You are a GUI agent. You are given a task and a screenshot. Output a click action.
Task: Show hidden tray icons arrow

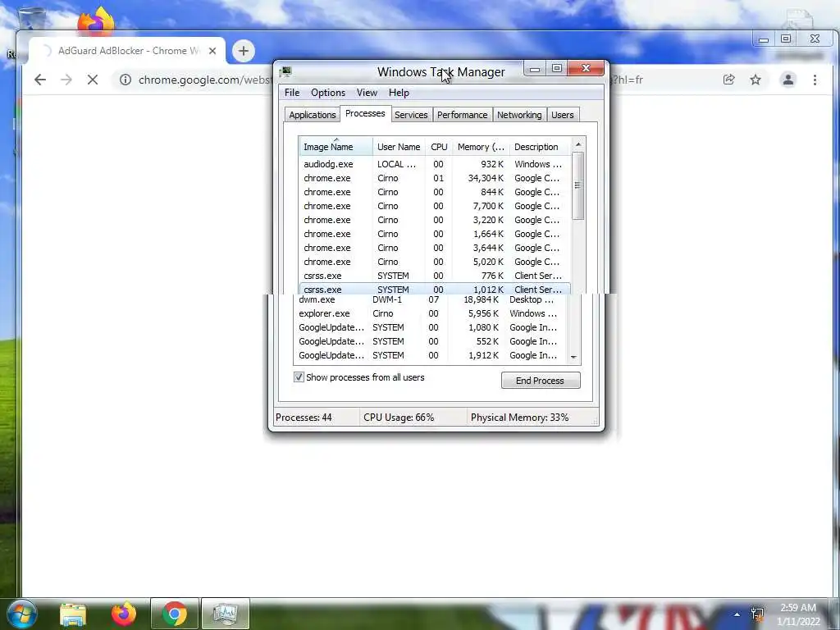point(737,614)
